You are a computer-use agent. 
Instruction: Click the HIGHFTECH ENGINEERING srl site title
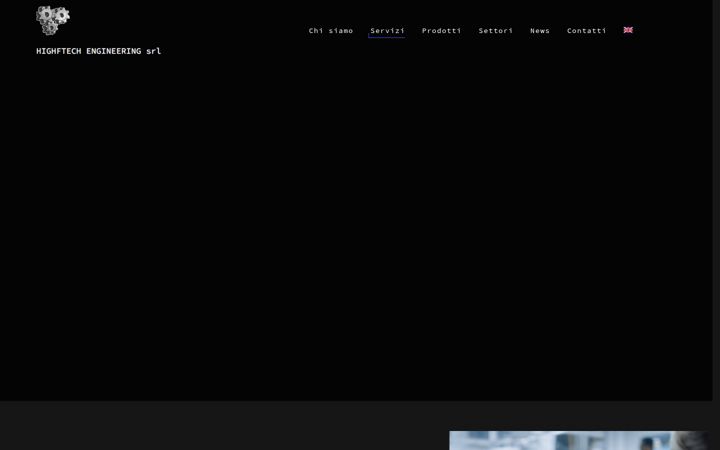tap(98, 51)
